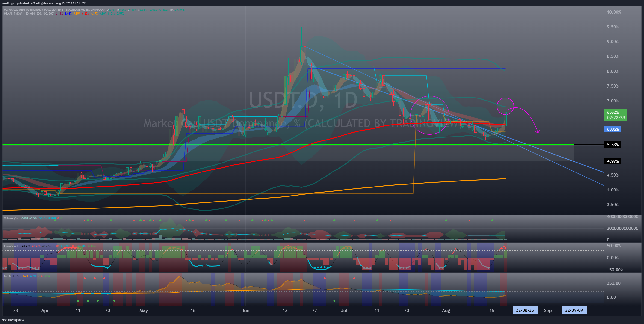Click the cyan 97.91 CCI-C value
The image size is (644, 324).
[33, 276]
